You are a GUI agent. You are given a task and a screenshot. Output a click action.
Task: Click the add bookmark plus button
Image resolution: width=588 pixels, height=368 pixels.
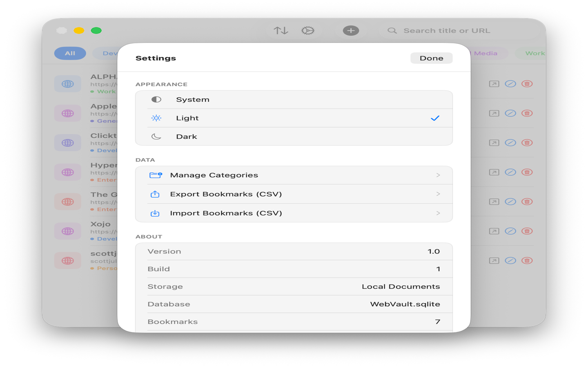tap(351, 31)
